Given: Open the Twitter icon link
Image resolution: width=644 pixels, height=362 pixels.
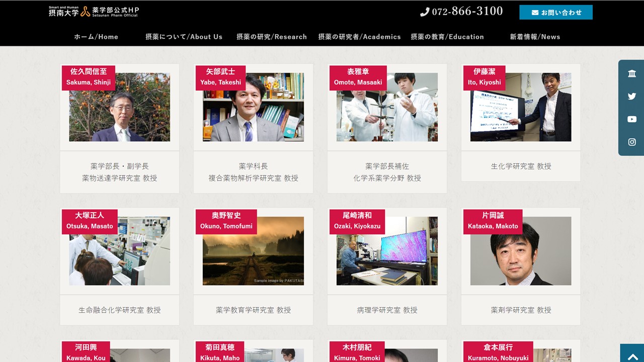Looking at the screenshot, I should pyautogui.click(x=632, y=97).
